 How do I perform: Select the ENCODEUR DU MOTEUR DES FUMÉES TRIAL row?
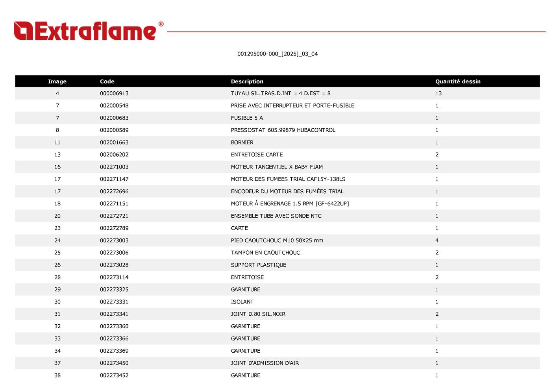click(287, 191)
